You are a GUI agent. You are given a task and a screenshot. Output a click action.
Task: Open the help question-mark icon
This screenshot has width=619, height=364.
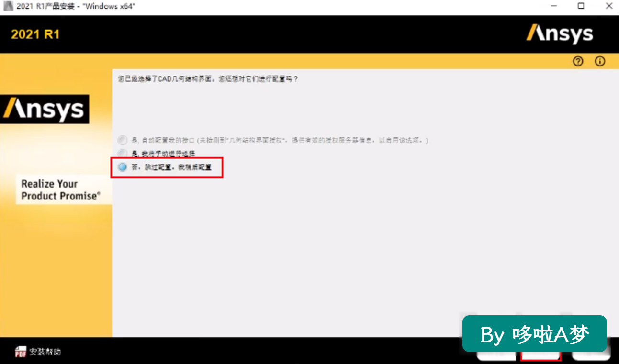(x=578, y=61)
